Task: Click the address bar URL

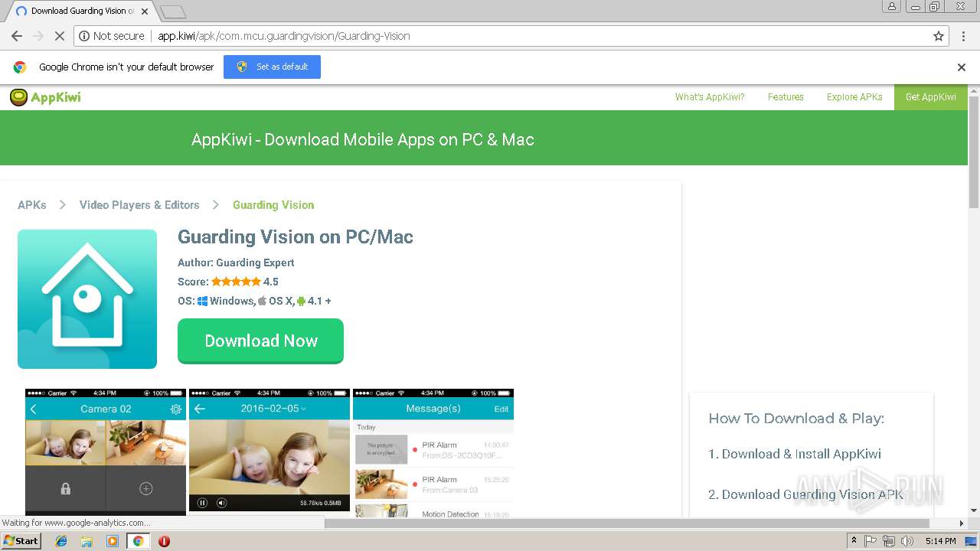Action: pos(284,36)
